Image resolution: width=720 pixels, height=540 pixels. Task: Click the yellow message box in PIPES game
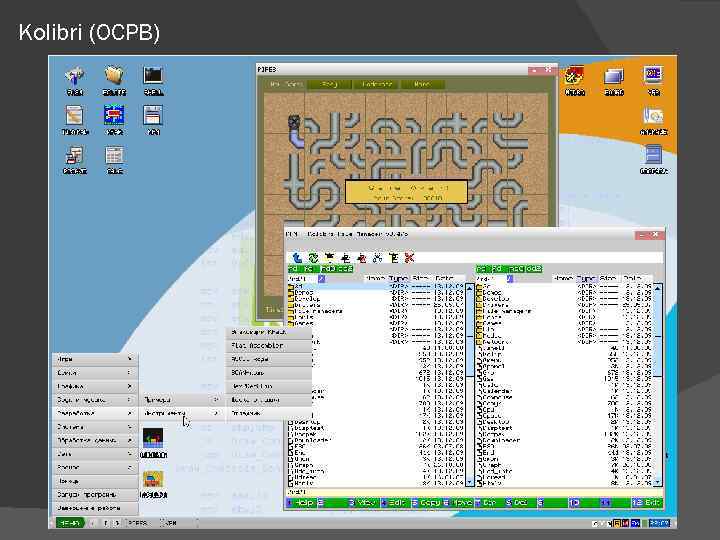[x=406, y=192]
